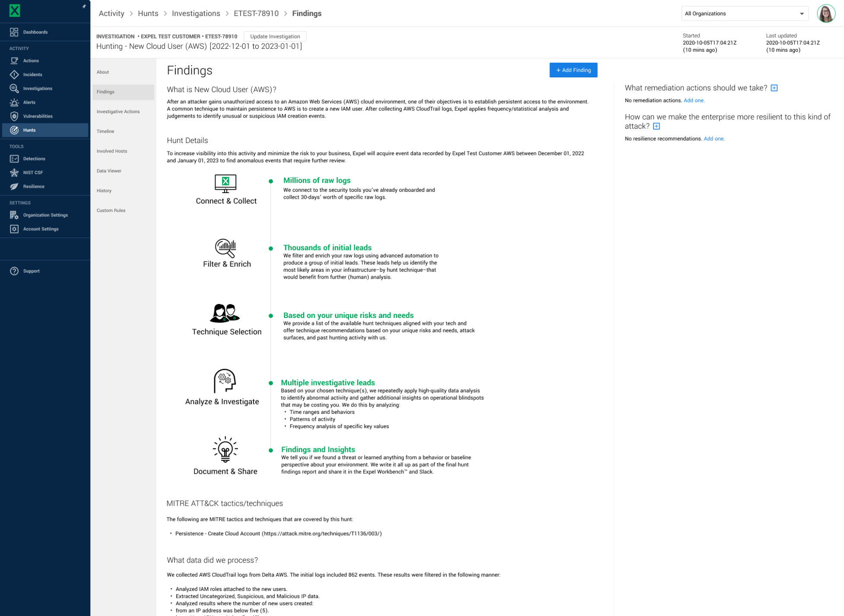Click the Connect & Collect monitor icon

click(x=225, y=183)
